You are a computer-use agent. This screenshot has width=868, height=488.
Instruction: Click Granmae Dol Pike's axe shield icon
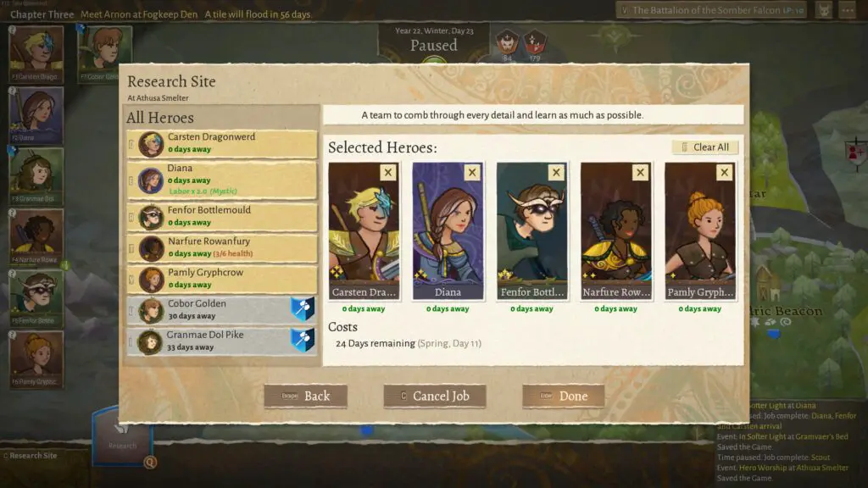pyautogui.click(x=303, y=341)
